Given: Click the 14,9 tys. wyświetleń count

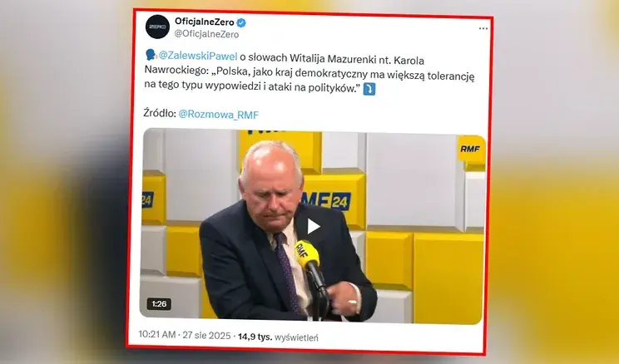Looking at the screenshot, I should click(278, 337).
